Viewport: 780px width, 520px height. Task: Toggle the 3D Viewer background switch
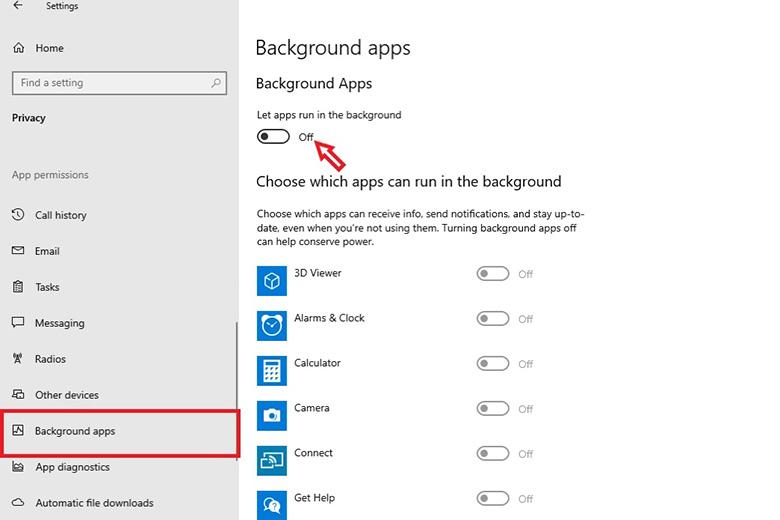(x=492, y=274)
